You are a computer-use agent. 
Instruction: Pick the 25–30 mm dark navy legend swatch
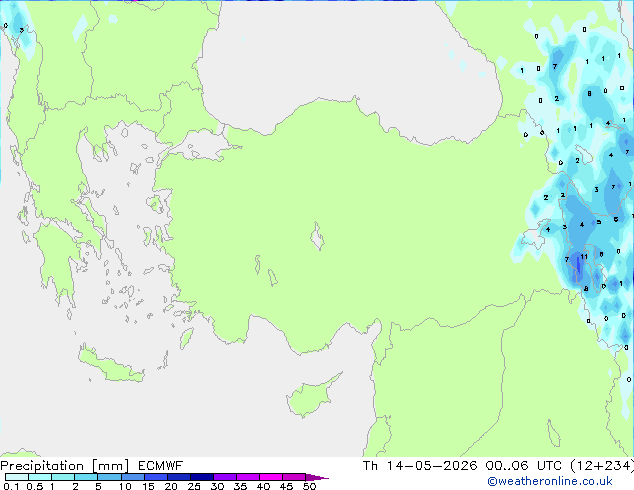(202, 477)
